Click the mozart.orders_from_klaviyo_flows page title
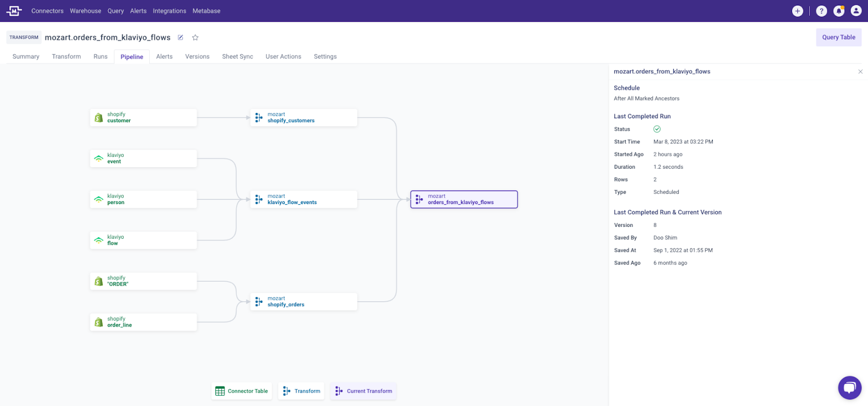 (x=107, y=37)
